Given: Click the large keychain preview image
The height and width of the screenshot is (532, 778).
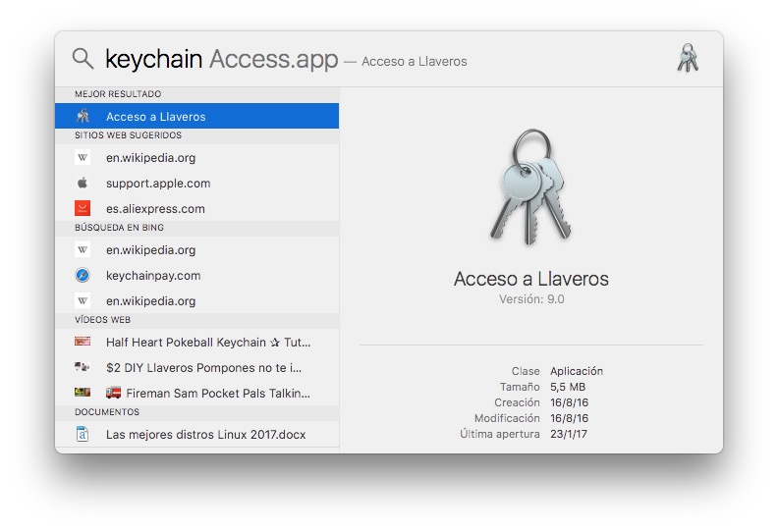Looking at the screenshot, I should [530, 186].
